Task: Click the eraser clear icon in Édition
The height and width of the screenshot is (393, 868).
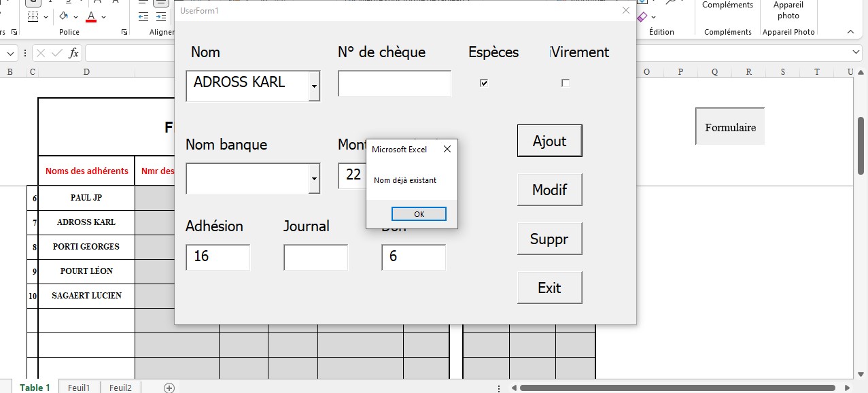Action: (x=642, y=16)
